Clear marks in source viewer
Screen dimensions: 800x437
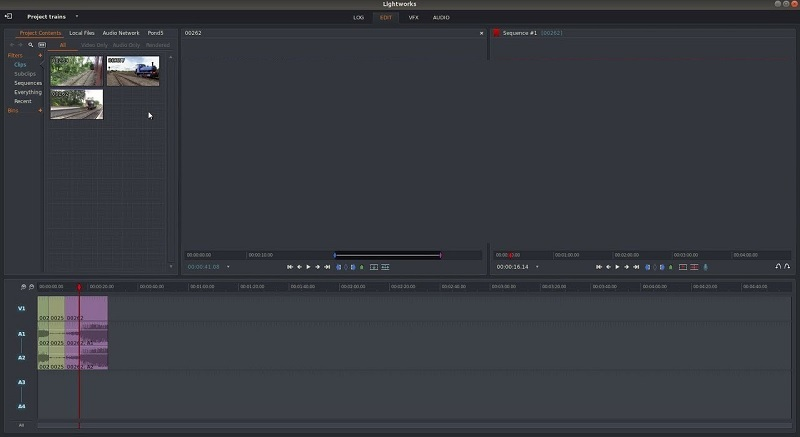click(345, 267)
